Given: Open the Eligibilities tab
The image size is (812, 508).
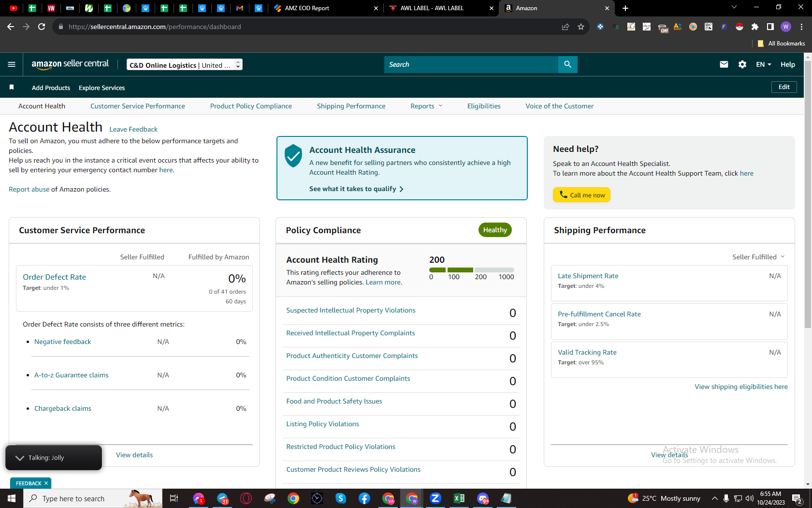Looking at the screenshot, I should click(484, 106).
